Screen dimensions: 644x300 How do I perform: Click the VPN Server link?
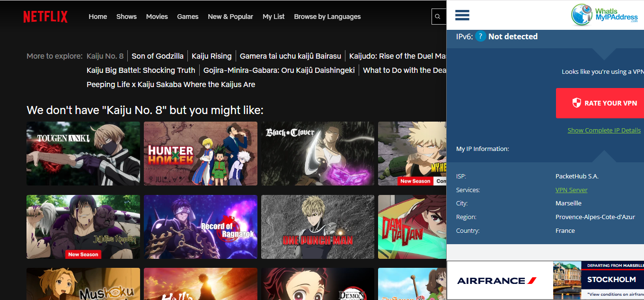pyautogui.click(x=572, y=190)
